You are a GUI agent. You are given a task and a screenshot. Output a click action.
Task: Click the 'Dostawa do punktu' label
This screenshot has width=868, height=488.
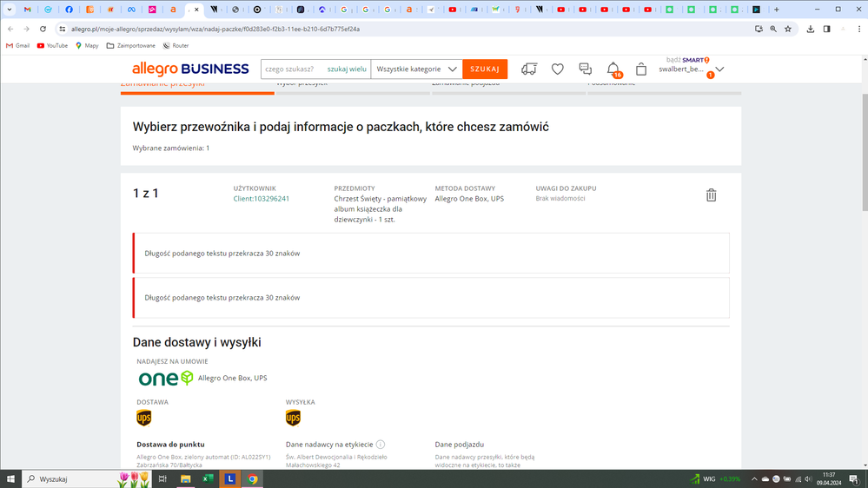[170, 445]
